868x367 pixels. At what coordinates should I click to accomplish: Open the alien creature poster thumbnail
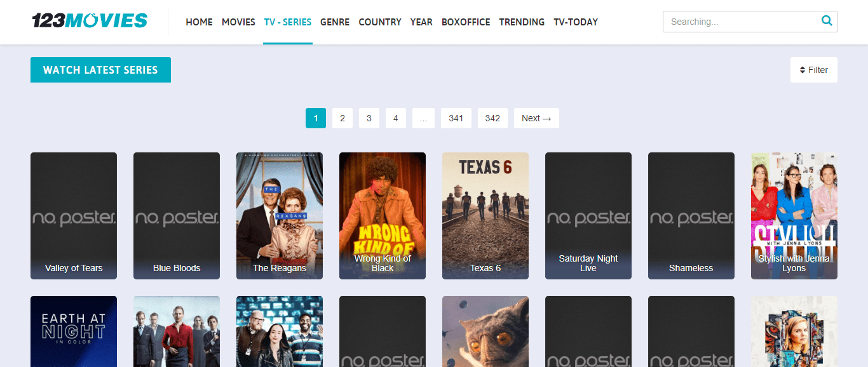click(x=485, y=331)
